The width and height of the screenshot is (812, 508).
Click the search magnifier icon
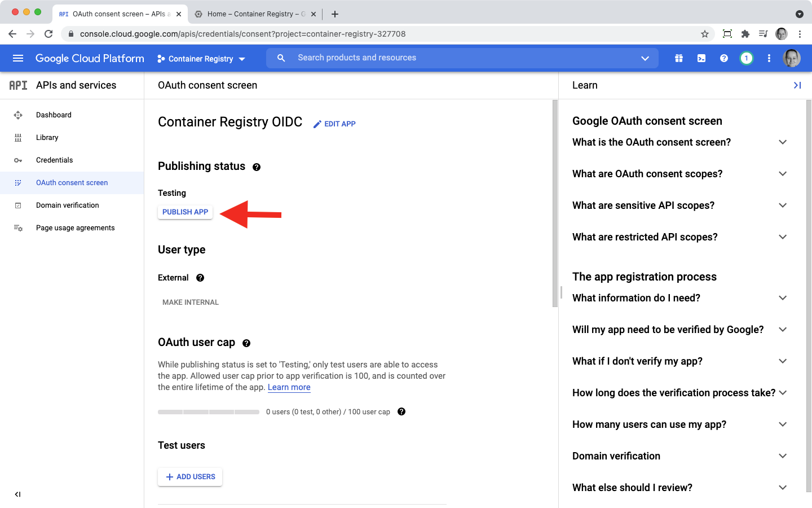[281, 58]
